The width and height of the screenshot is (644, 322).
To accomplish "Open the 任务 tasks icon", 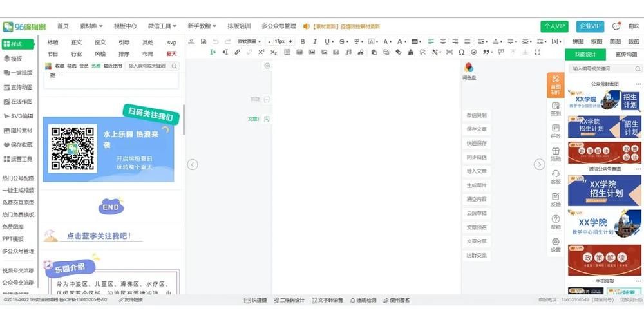I will coord(555,131).
